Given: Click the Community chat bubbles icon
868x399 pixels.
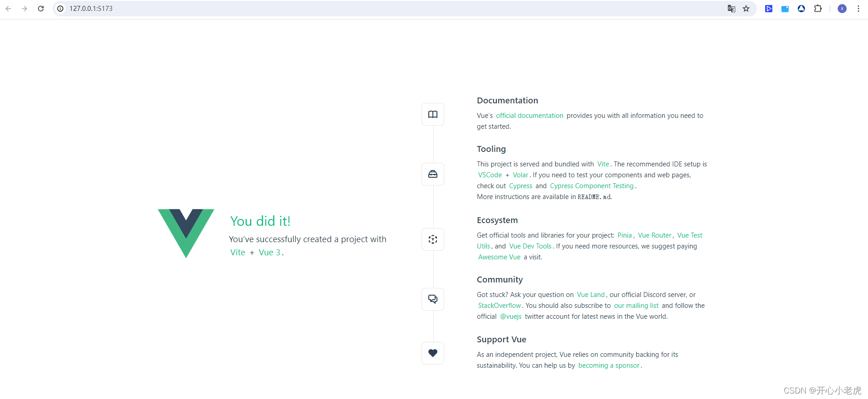Looking at the screenshot, I should pyautogui.click(x=433, y=299).
